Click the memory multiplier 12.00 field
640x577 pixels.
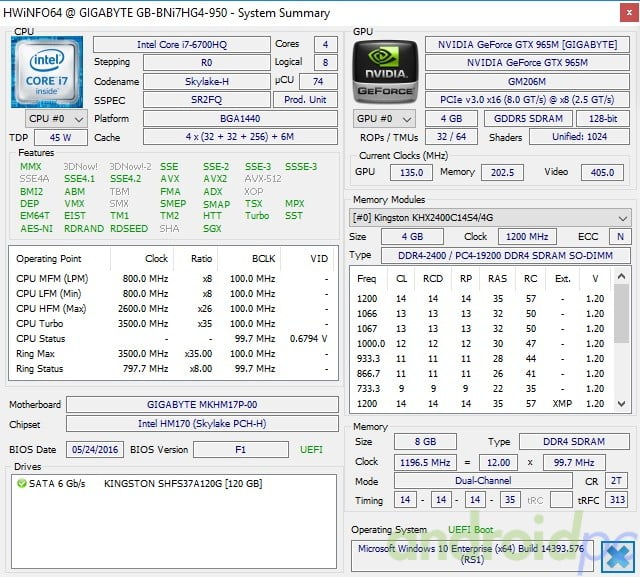pos(498,463)
